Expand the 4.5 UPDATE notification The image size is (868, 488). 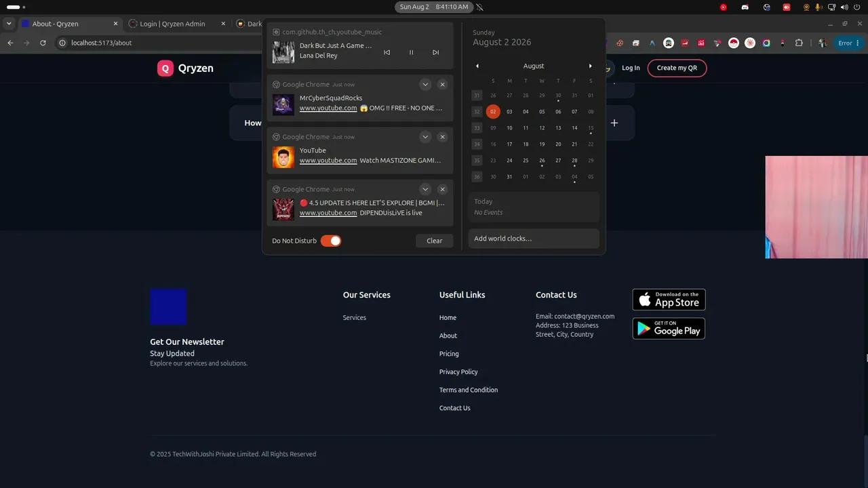(425, 189)
